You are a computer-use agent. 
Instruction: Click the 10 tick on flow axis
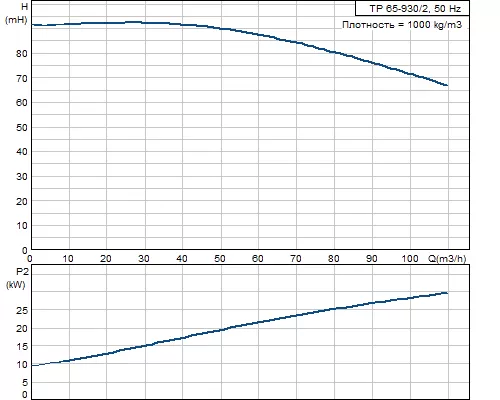point(68,259)
